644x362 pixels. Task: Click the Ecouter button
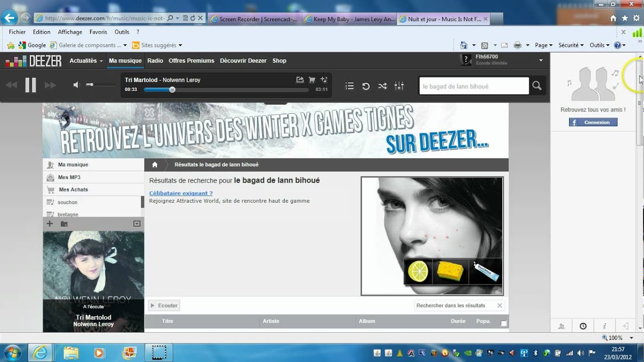tap(164, 305)
